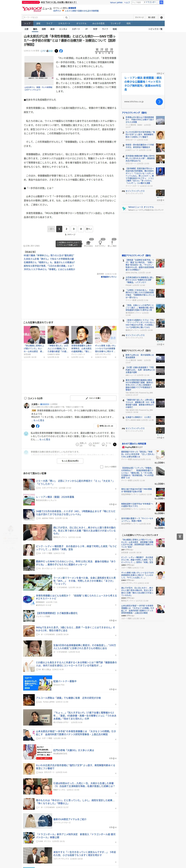This screenshot has height=868, width=186.
Task: Open settings gear icon beside 購入履歴
Action: coord(161,17)
